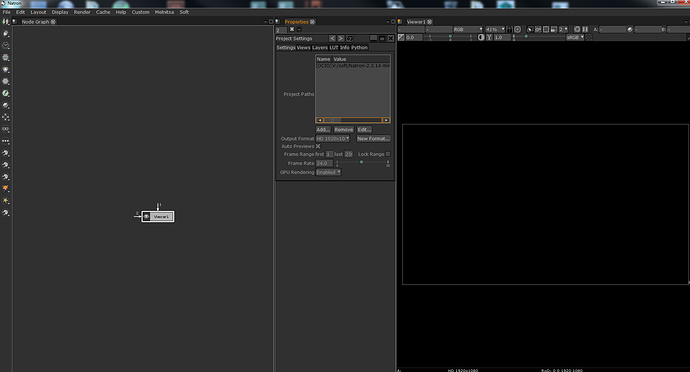Open the viewer RGB channels dropdown
This screenshot has height=372, width=690.
[x=468, y=29]
